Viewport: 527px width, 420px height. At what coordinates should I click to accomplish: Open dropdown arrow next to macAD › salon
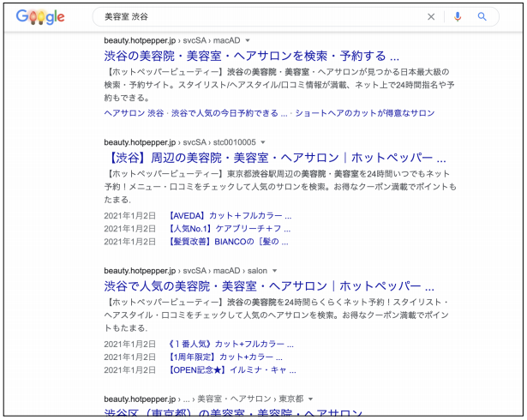click(x=274, y=271)
